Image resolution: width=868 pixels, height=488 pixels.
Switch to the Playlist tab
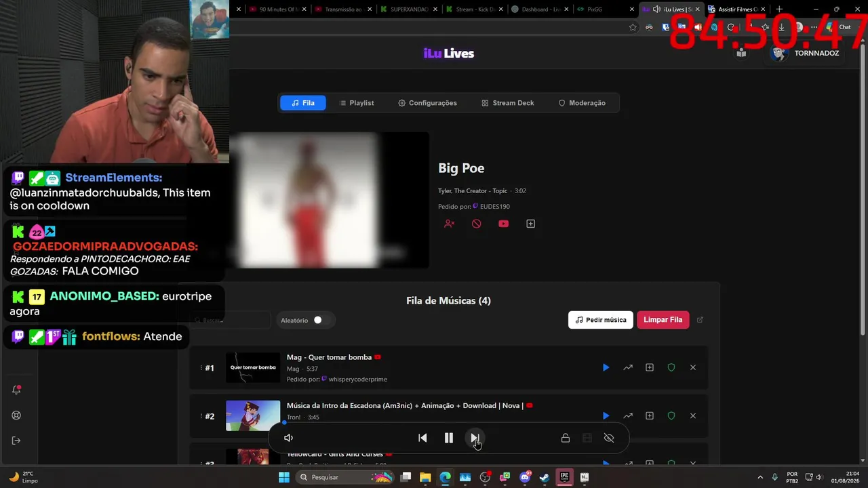[357, 103]
